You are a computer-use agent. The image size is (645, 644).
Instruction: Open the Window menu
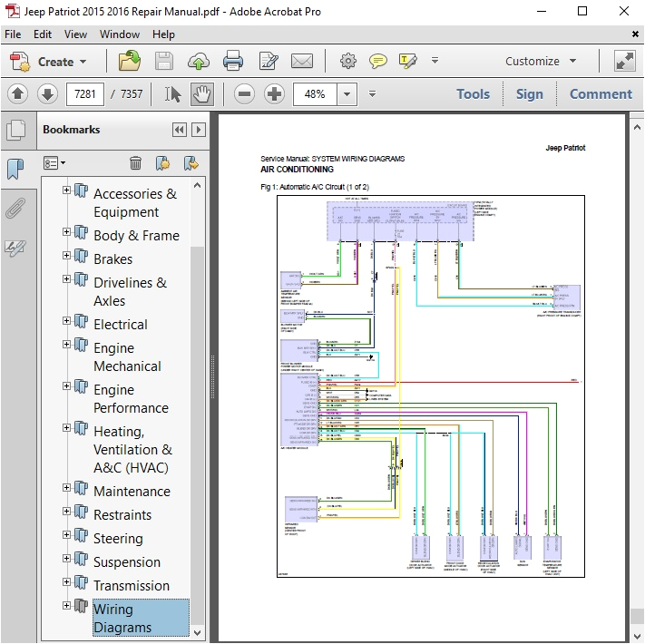[120, 34]
